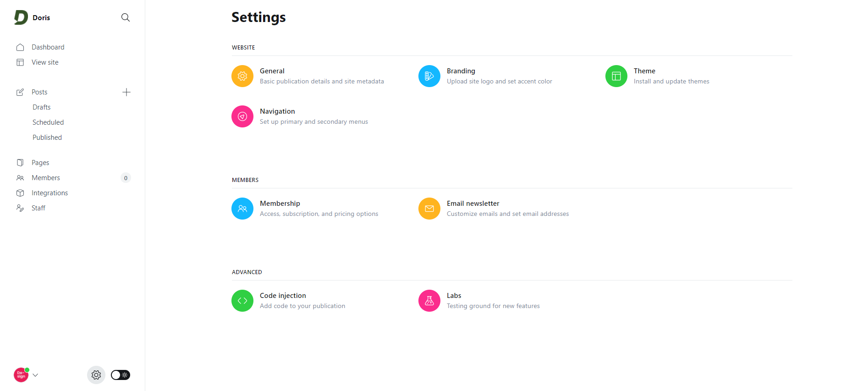Viewport: 868px width, 391px height.
Task: Click the blue Membership icon
Action: coord(242,209)
